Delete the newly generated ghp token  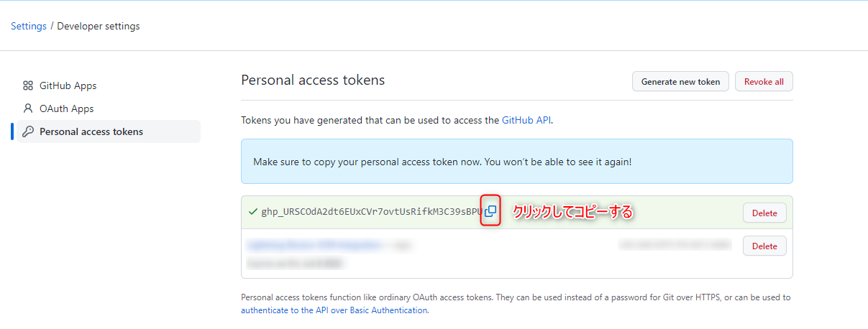coord(764,213)
